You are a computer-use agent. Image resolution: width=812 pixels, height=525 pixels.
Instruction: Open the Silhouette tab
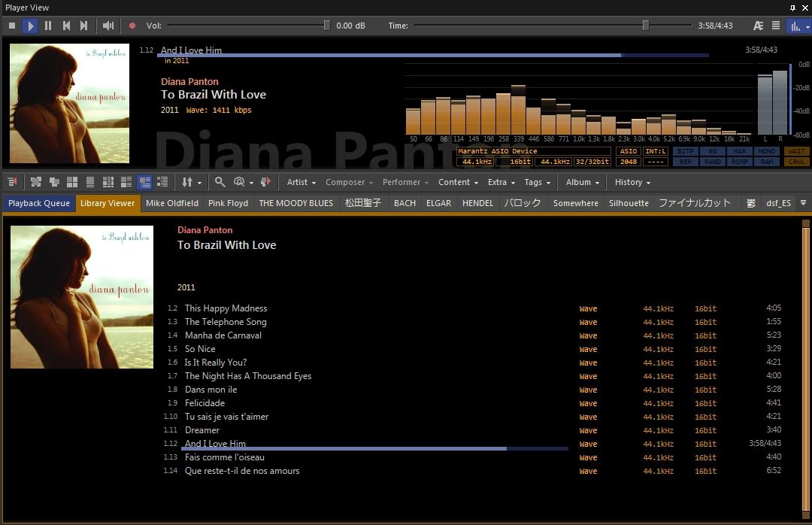pyautogui.click(x=629, y=203)
